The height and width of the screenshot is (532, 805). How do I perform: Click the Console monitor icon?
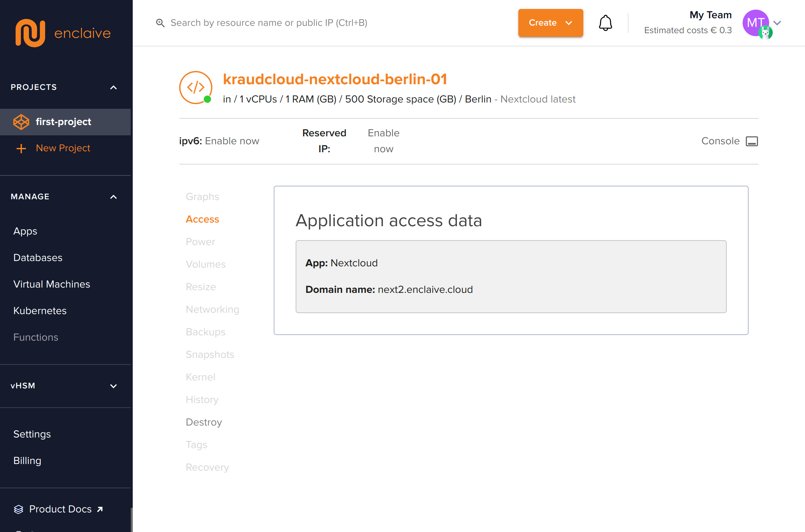point(752,141)
